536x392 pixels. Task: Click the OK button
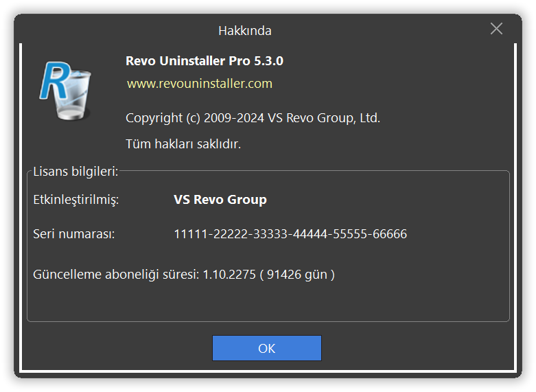pyautogui.click(x=267, y=348)
